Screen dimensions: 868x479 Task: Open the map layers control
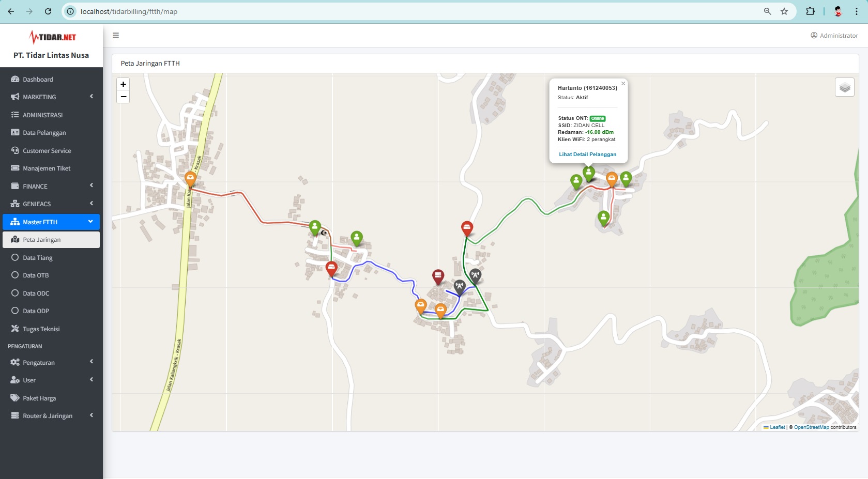point(844,87)
